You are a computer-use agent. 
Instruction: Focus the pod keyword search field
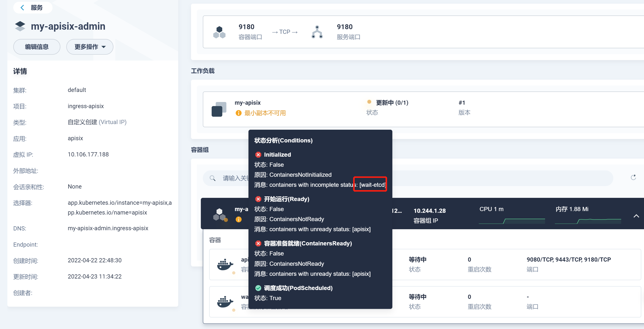point(408,178)
